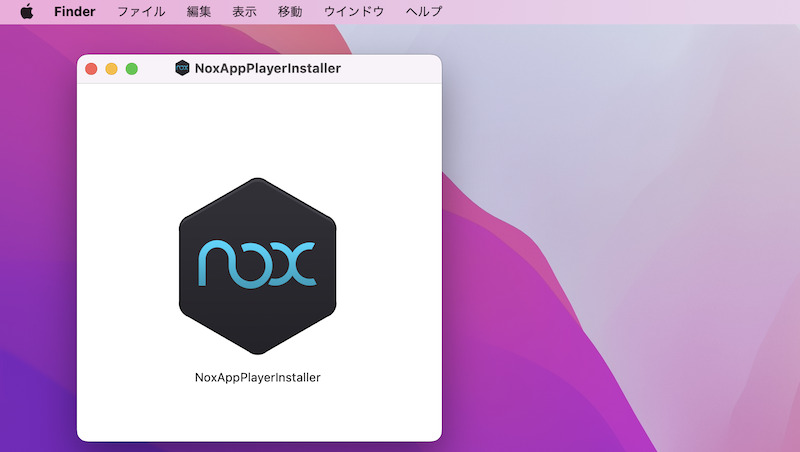Click empty title bar area right of title
800x452 pixels.
tap(395, 69)
